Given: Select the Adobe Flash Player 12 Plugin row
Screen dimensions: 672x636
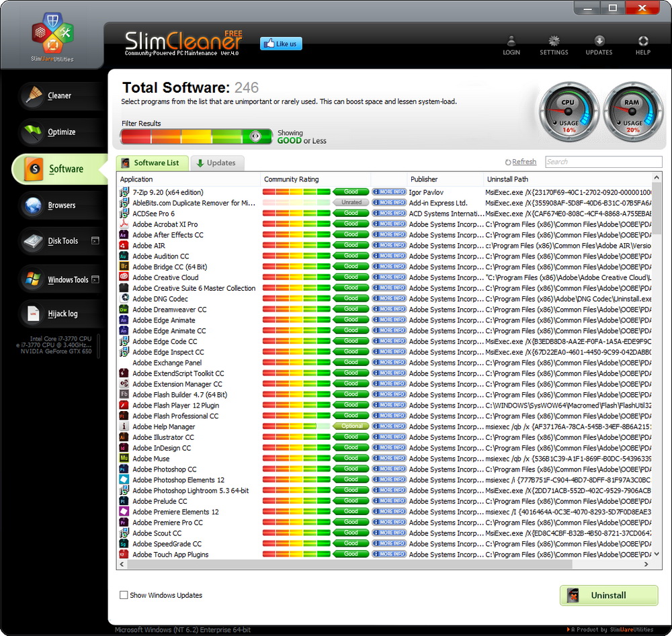Looking at the screenshot, I should (384, 405).
